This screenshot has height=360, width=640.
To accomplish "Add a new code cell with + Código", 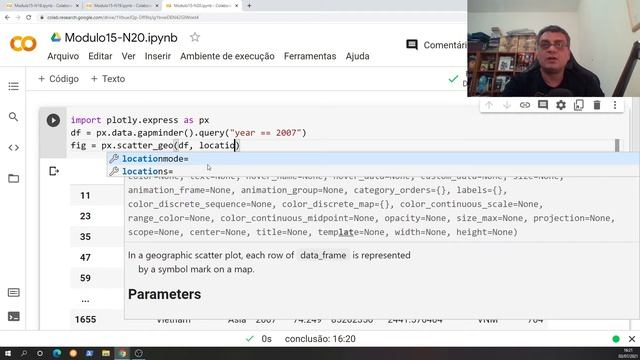I will pyautogui.click(x=58, y=79).
